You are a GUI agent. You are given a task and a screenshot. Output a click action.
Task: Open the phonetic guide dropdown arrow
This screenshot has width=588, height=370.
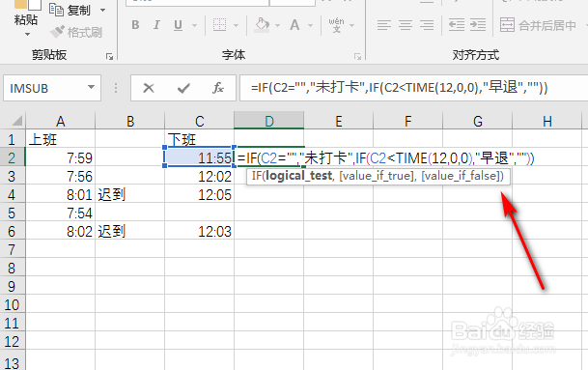(x=351, y=25)
